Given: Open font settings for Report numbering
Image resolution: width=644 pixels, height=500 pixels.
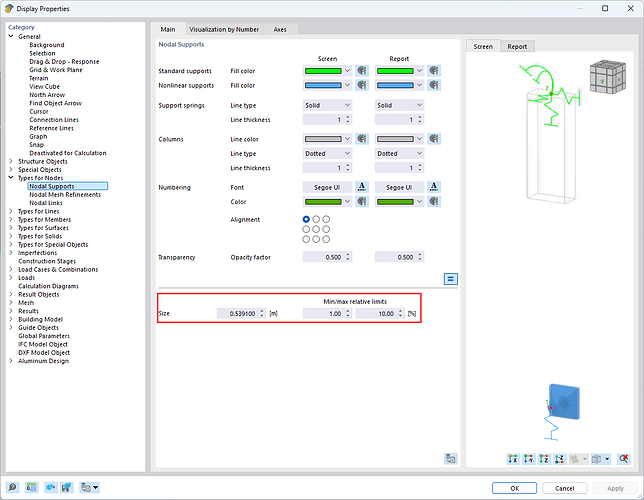Looking at the screenshot, I should click(x=434, y=187).
